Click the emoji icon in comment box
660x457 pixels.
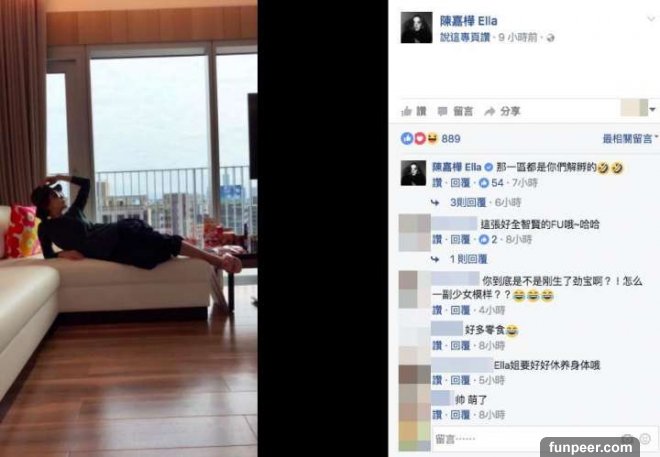[645, 439]
